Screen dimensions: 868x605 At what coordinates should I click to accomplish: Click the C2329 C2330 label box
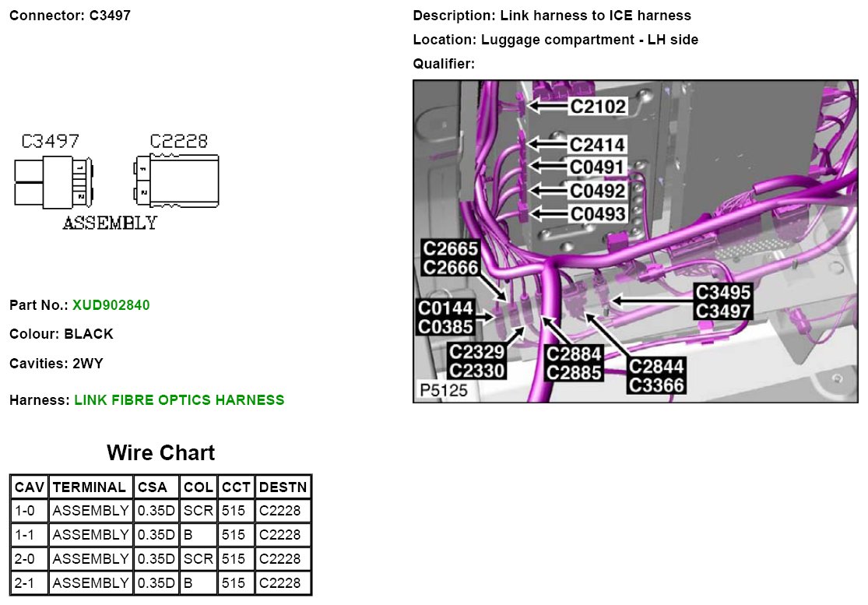point(477,362)
